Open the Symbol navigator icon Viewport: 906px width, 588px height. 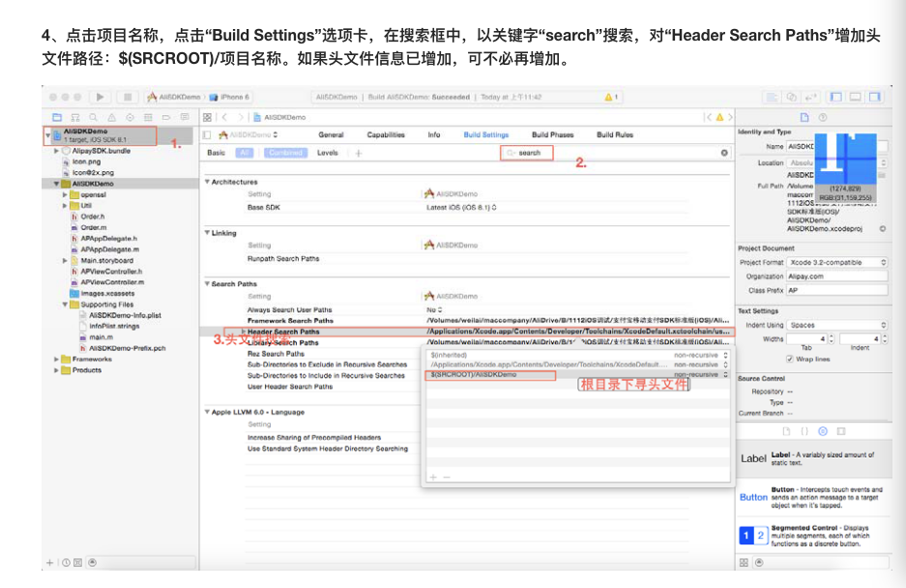75,117
